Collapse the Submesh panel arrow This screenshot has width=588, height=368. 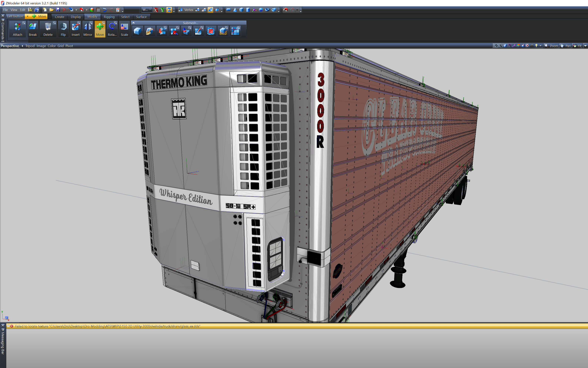[133, 23]
